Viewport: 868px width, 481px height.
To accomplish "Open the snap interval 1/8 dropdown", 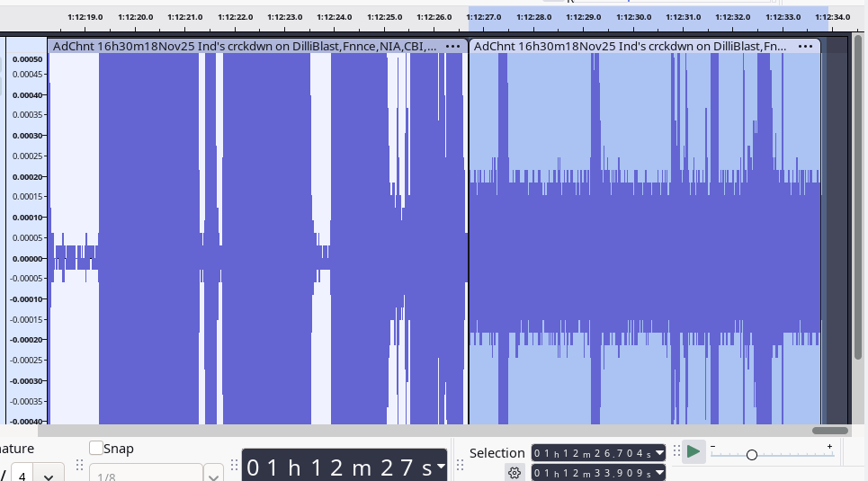I will coord(213,475).
